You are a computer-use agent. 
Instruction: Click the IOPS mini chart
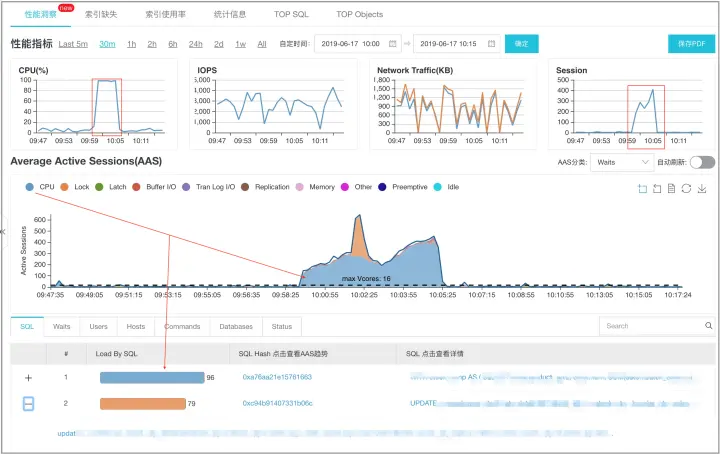(273, 104)
